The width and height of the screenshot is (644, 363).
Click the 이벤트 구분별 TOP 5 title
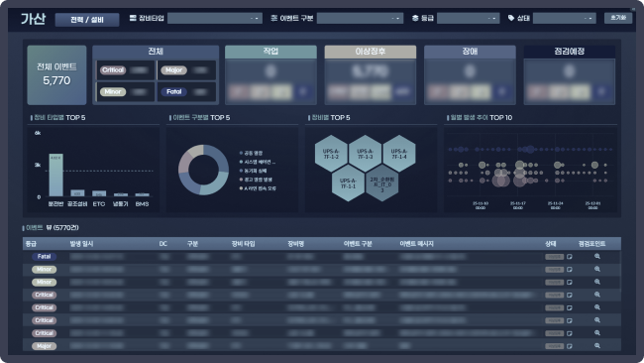201,118
